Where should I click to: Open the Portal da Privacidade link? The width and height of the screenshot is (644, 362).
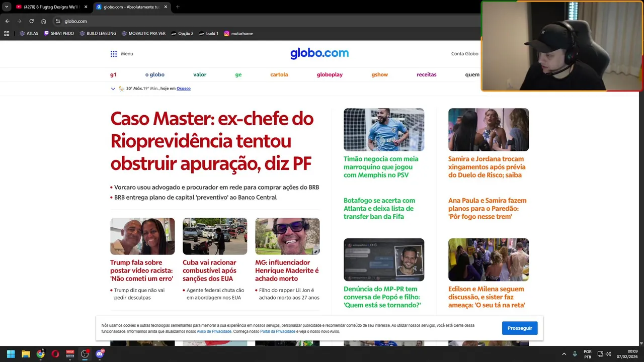[x=278, y=331]
